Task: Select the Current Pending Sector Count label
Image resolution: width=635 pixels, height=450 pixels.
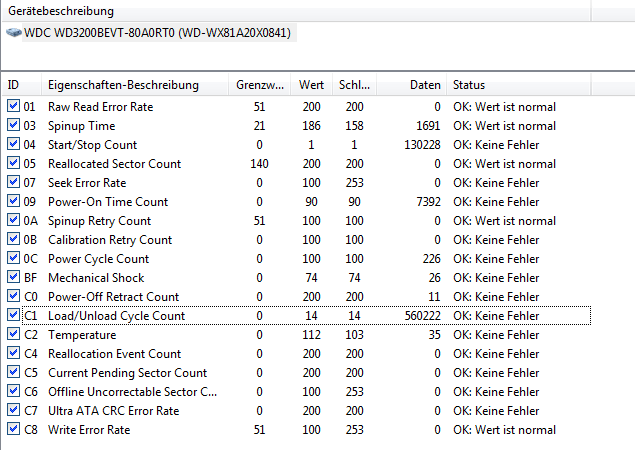Action: (x=128, y=373)
